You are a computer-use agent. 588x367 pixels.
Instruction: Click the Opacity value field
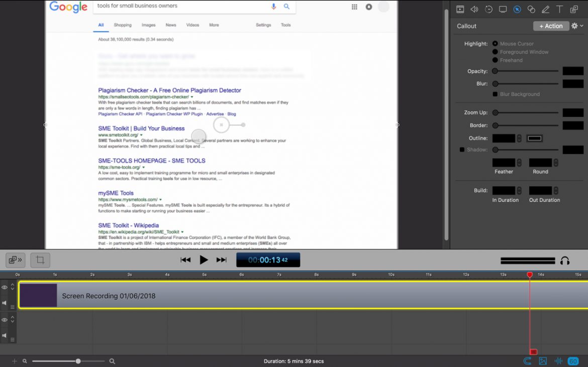coord(573,71)
